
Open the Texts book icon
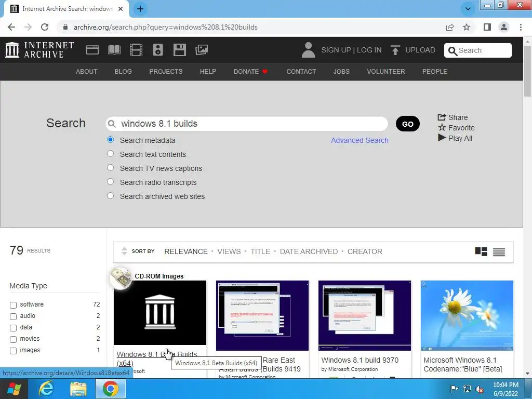pyautogui.click(x=114, y=50)
